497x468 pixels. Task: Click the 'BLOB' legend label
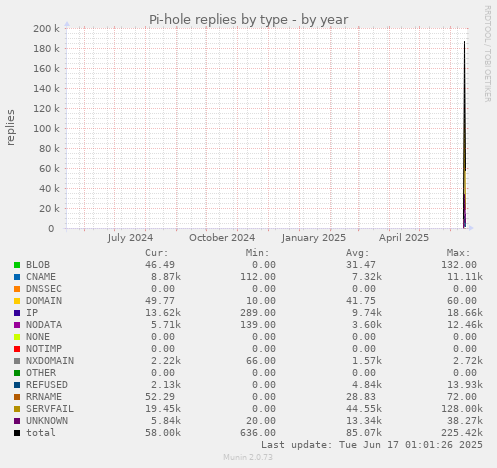[38, 265]
